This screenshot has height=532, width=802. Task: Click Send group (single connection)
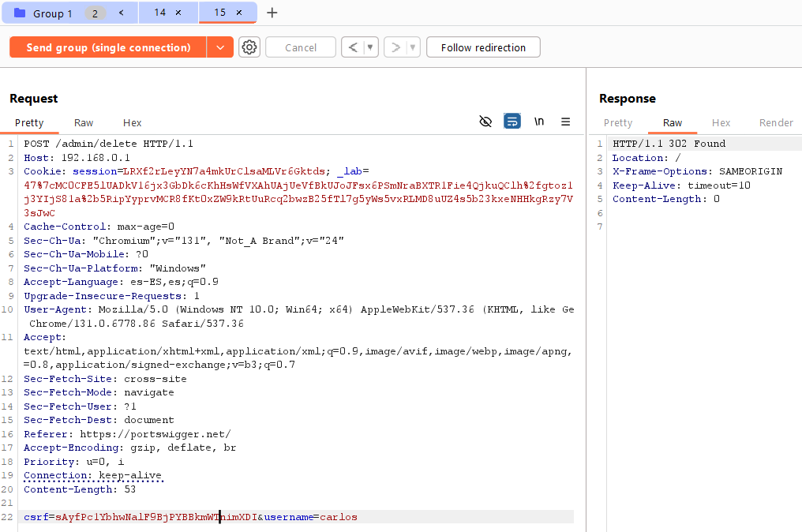pyautogui.click(x=108, y=47)
